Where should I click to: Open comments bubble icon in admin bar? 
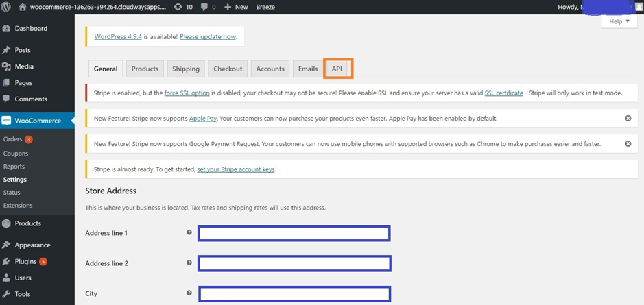pyautogui.click(x=204, y=8)
